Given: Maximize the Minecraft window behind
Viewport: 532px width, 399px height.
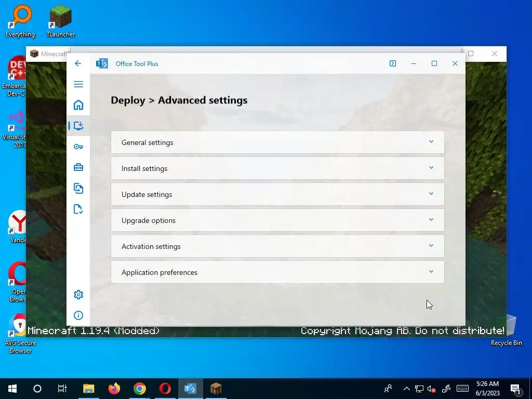Looking at the screenshot, I should point(471,54).
